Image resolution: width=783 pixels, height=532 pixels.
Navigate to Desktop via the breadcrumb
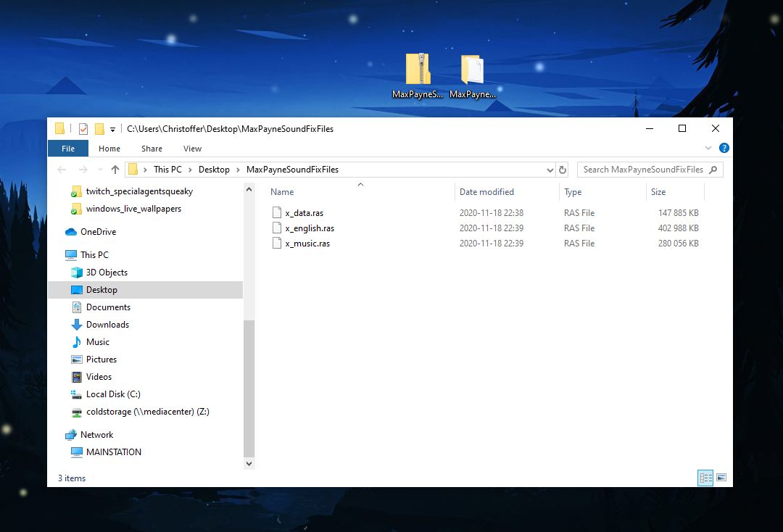click(x=214, y=169)
